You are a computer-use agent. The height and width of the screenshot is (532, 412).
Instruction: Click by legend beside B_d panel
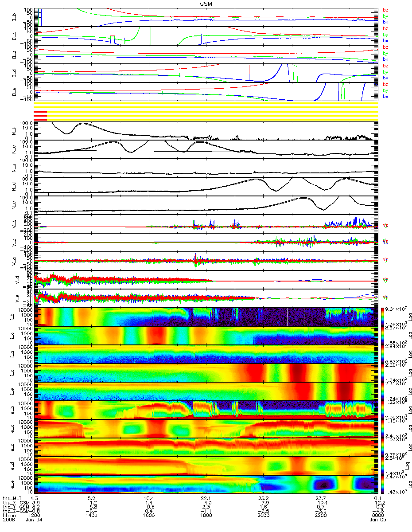pyautogui.click(x=385, y=72)
